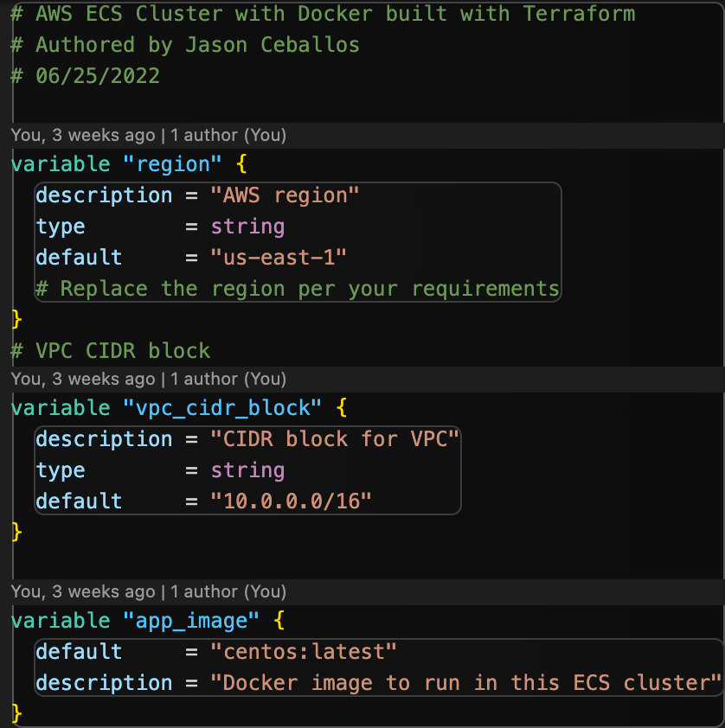This screenshot has width=725, height=728.
Task: Place cursor on "AWS region" description string
Action: pos(285,195)
